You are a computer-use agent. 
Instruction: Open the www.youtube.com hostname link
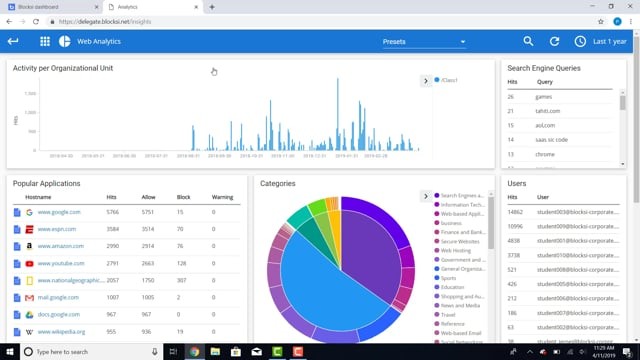pyautogui.click(x=61, y=264)
